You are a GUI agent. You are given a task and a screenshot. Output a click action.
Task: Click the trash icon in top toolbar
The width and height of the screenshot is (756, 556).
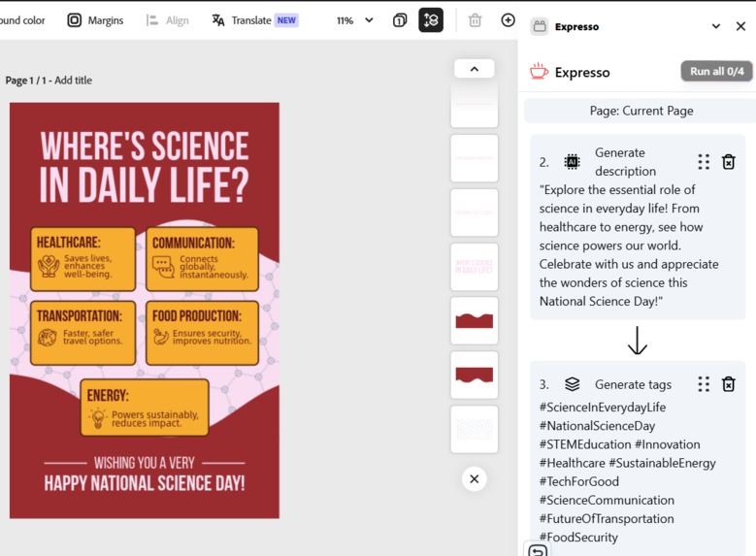coord(475,20)
